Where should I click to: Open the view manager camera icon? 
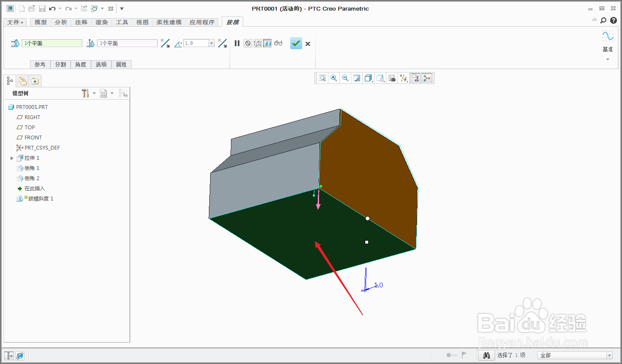click(x=392, y=78)
